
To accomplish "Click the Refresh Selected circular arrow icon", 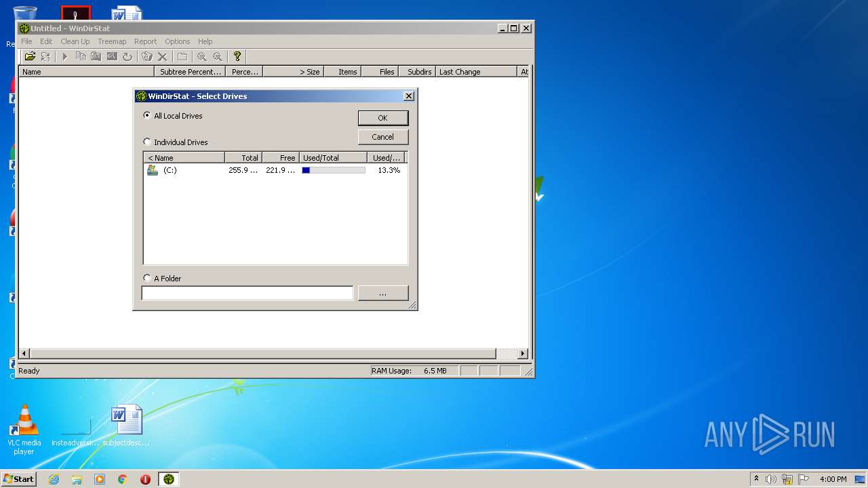I will (127, 56).
